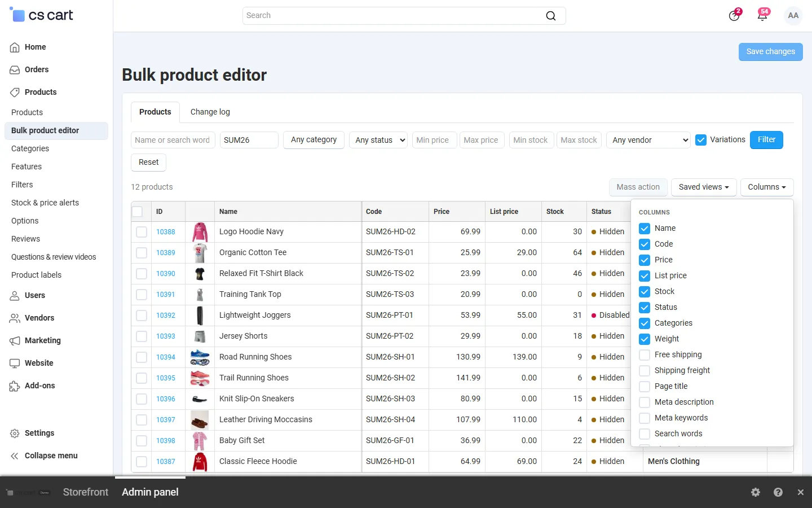Uncheck the Weight column checkbox
The height and width of the screenshot is (508, 812).
point(645,339)
